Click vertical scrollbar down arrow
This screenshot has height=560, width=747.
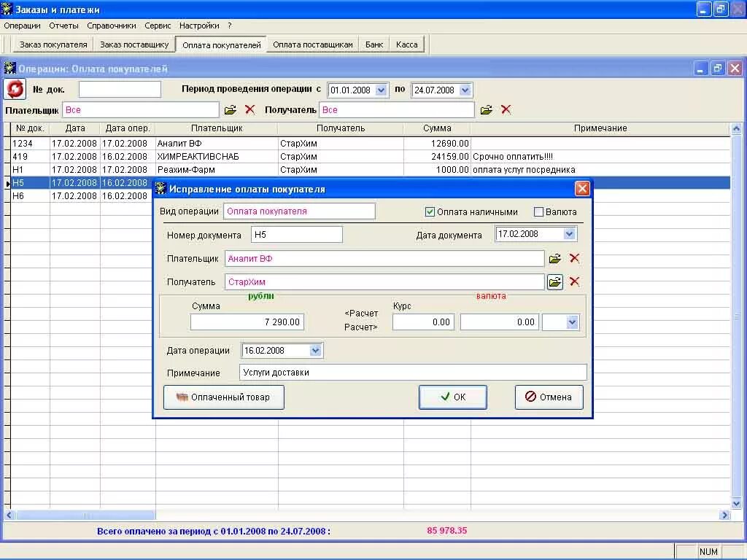click(736, 503)
